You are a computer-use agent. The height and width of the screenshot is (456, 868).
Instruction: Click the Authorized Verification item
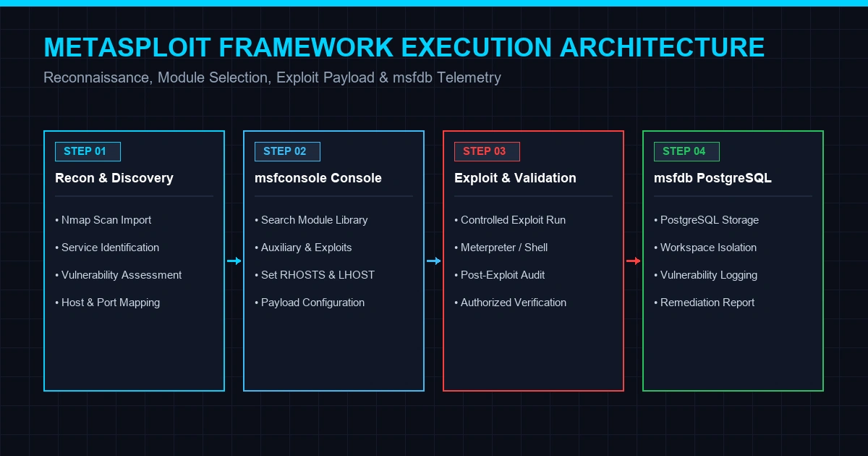[x=511, y=303]
